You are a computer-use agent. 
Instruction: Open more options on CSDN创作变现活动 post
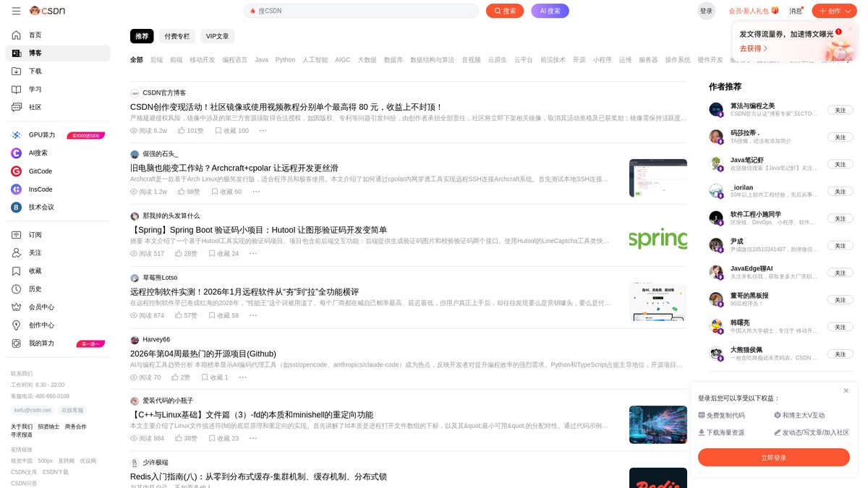[x=263, y=131]
